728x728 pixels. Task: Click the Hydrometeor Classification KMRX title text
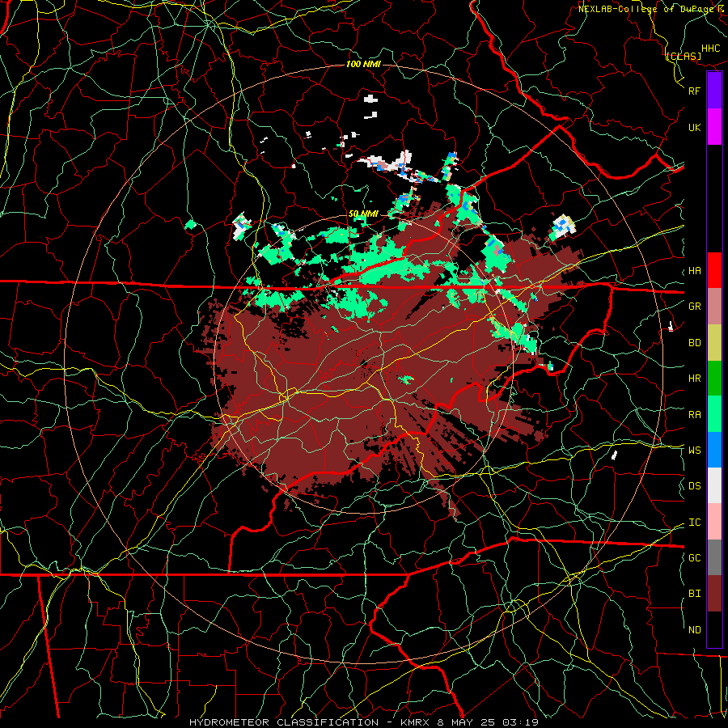coord(364,722)
